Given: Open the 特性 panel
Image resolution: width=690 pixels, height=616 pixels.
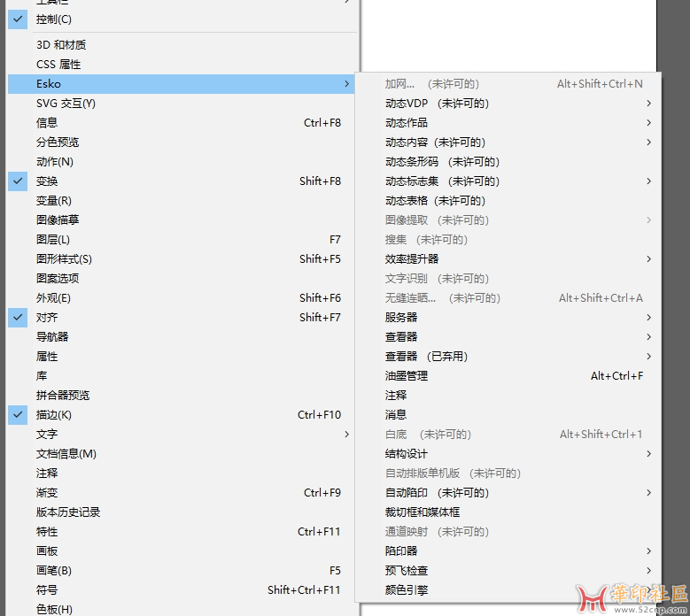Looking at the screenshot, I should [181, 532].
